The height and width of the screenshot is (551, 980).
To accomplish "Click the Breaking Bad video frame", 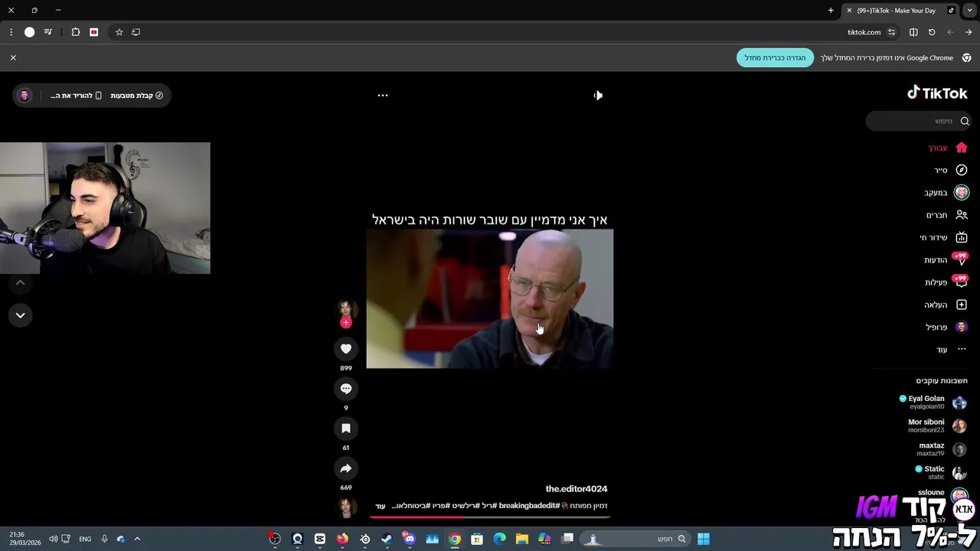I will pyautogui.click(x=490, y=298).
